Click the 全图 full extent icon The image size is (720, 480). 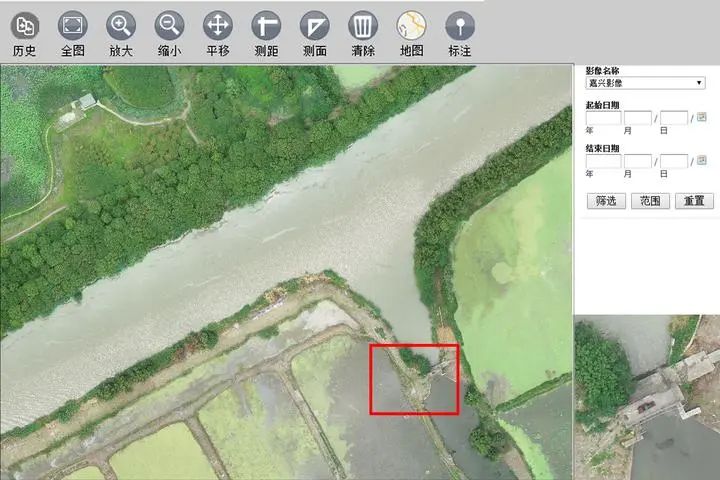tap(72, 26)
